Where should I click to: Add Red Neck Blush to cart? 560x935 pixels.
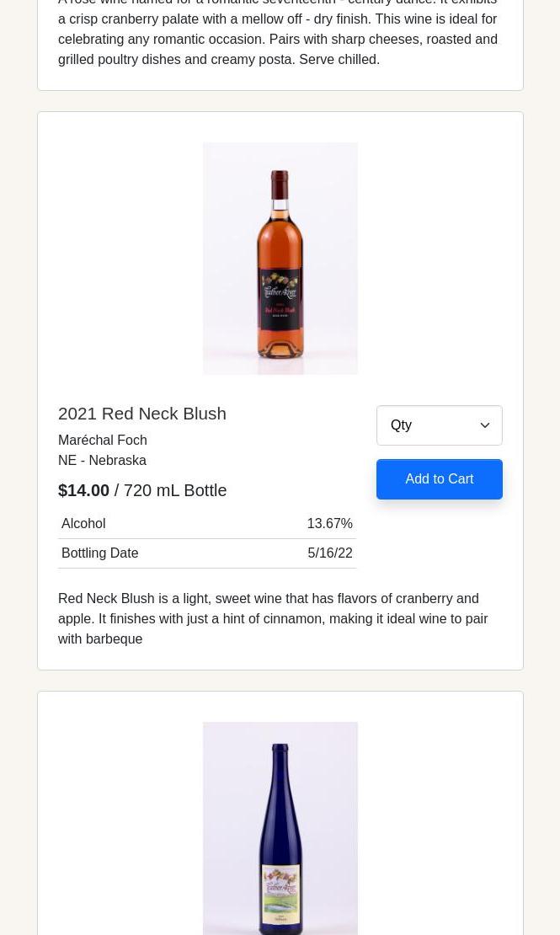pos(439,479)
